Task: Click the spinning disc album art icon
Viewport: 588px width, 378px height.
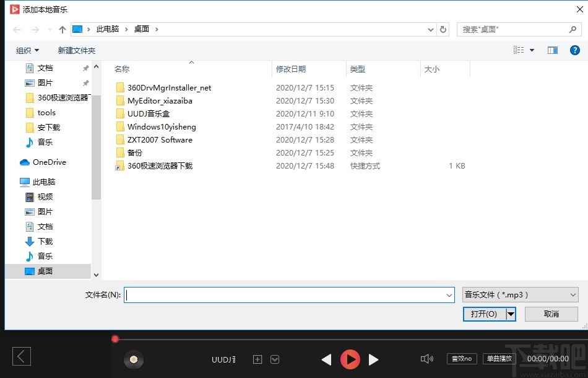Action: tap(134, 359)
